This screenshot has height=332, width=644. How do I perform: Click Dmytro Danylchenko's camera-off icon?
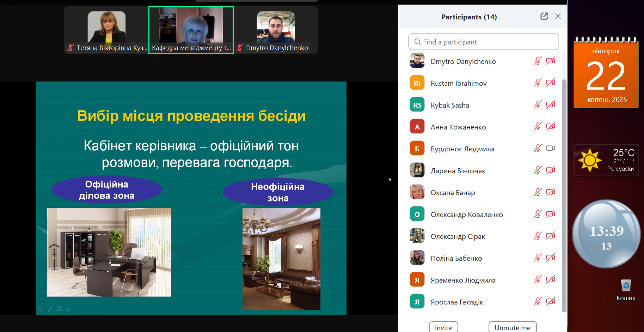coord(551,61)
